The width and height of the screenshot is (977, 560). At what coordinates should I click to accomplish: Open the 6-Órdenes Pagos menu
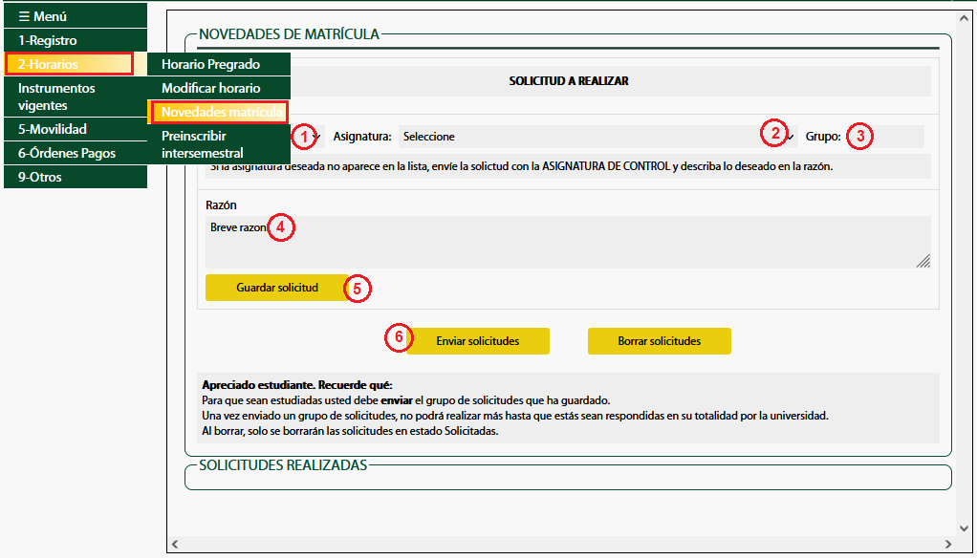pyautogui.click(x=76, y=153)
